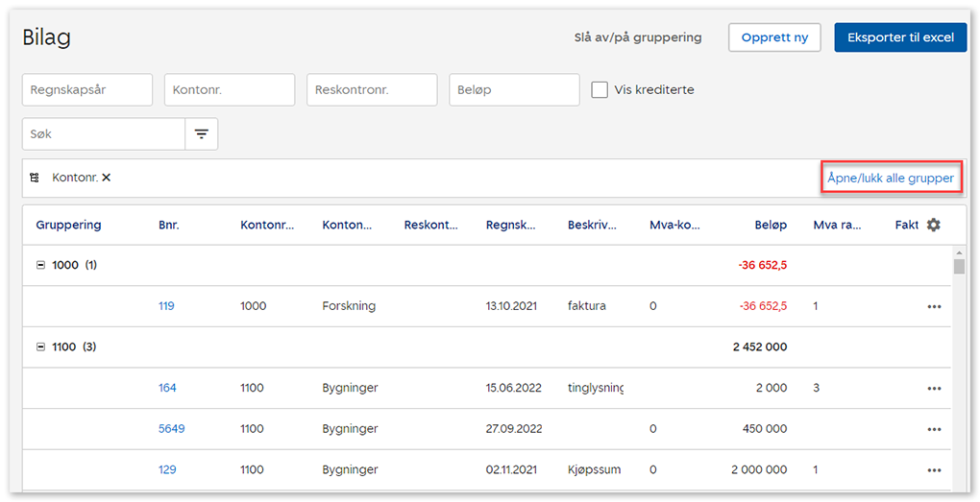Remove the Kontonr. grouping chip
The height and width of the screenshot is (502, 980).
pyautogui.click(x=107, y=178)
